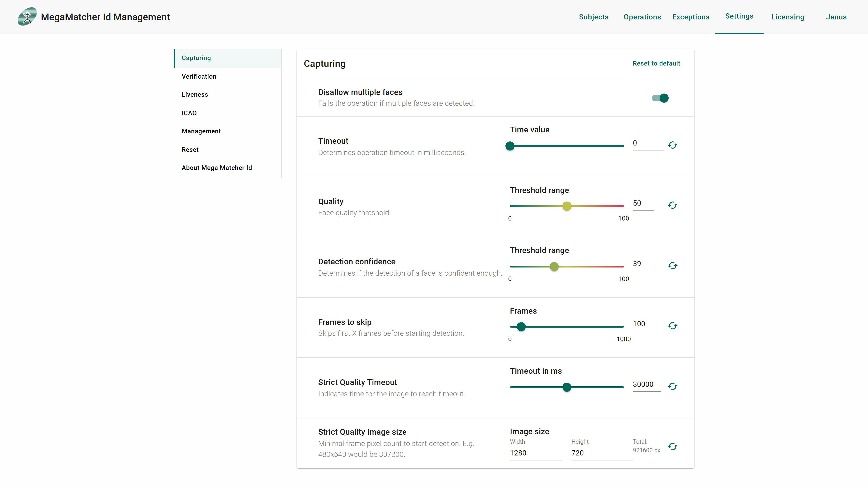Viewport: 868px width, 488px height.
Task: Open the Subjects tab
Action: 594,17
